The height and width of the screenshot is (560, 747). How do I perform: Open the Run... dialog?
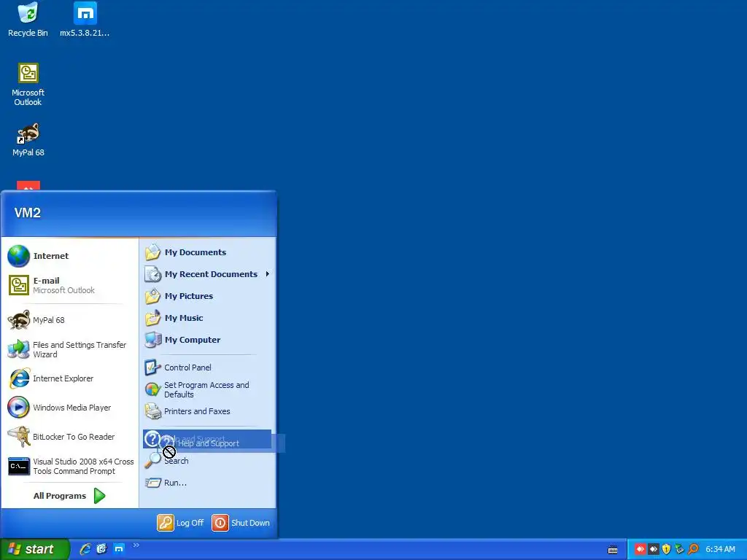point(207,483)
